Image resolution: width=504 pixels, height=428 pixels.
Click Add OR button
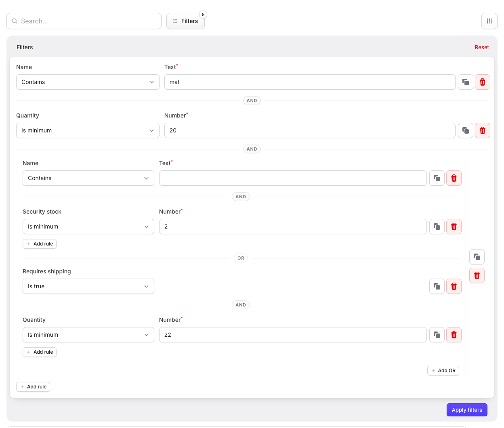tap(443, 371)
